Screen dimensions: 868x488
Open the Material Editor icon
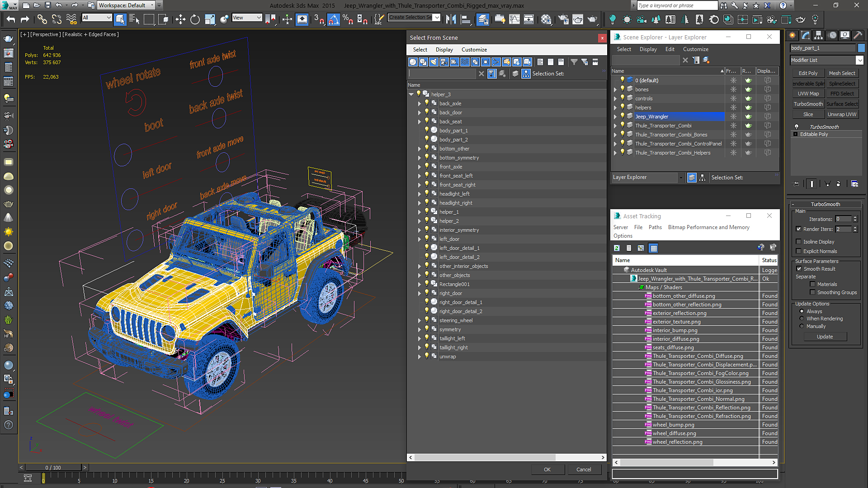click(x=546, y=19)
